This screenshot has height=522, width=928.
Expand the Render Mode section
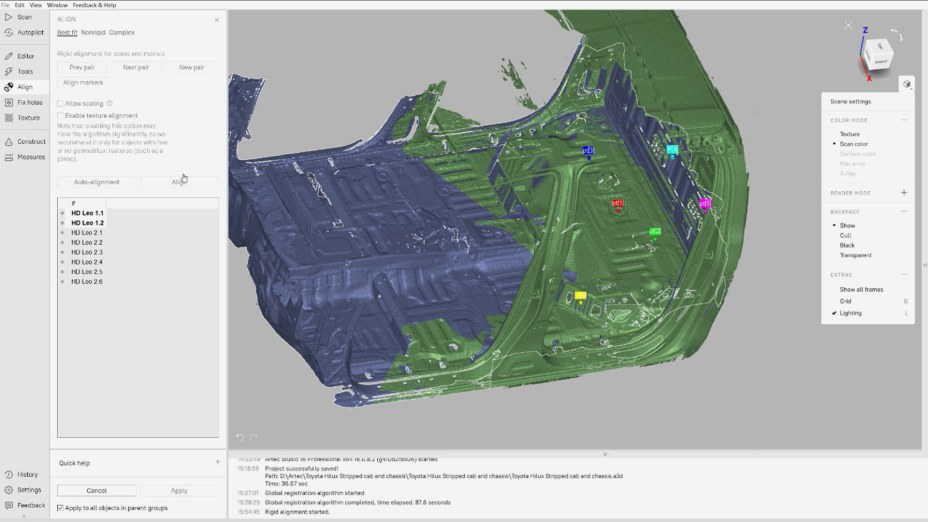click(x=904, y=193)
